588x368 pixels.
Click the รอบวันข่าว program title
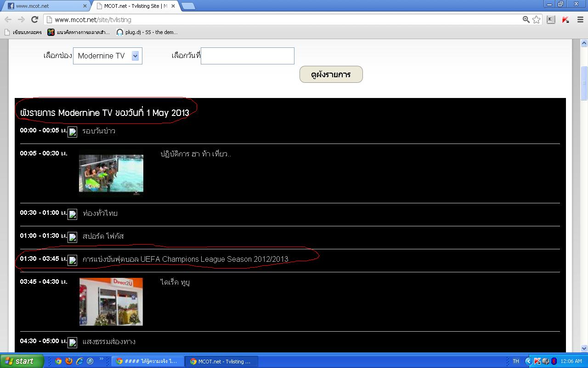tap(99, 131)
